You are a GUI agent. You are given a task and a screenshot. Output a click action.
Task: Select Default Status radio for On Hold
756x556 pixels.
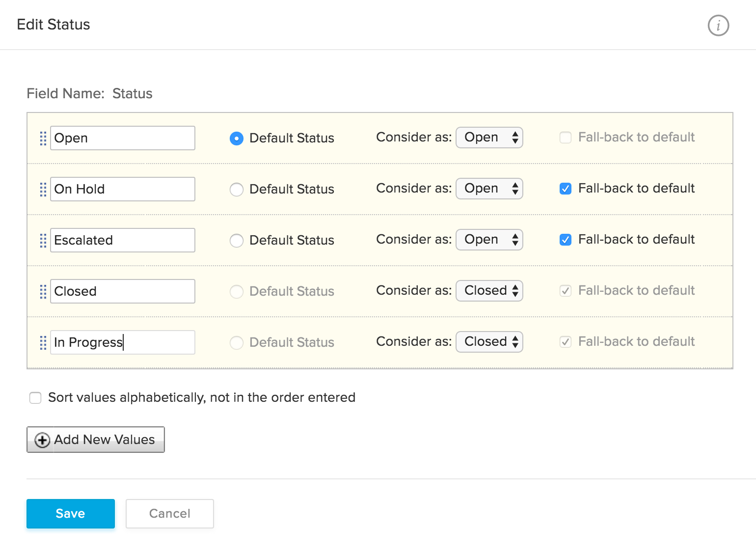(x=237, y=190)
